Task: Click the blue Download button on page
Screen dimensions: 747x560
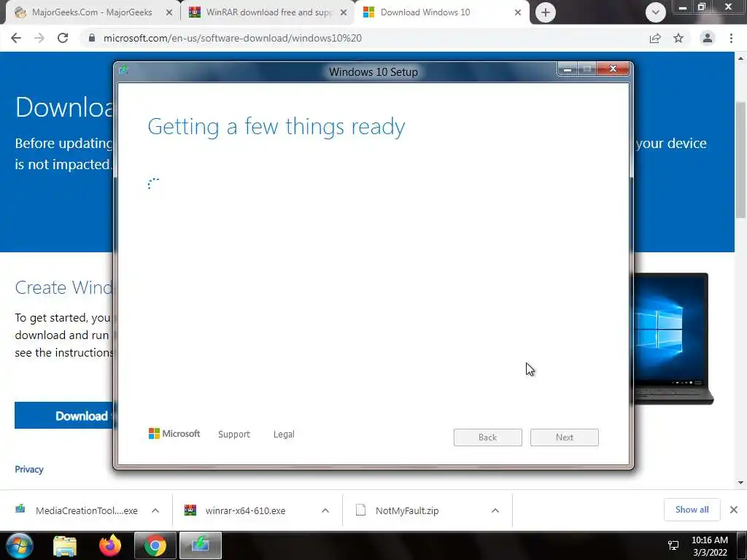Action: click(x=64, y=415)
